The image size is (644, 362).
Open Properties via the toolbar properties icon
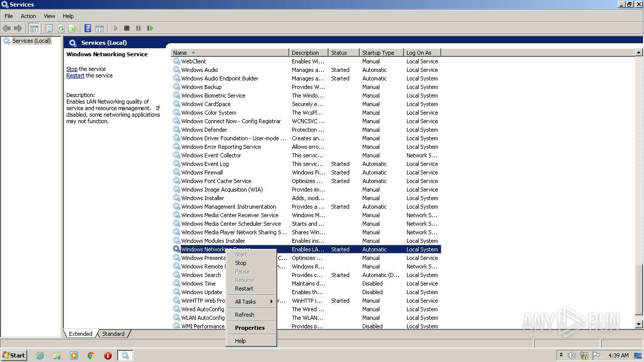tap(49, 28)
